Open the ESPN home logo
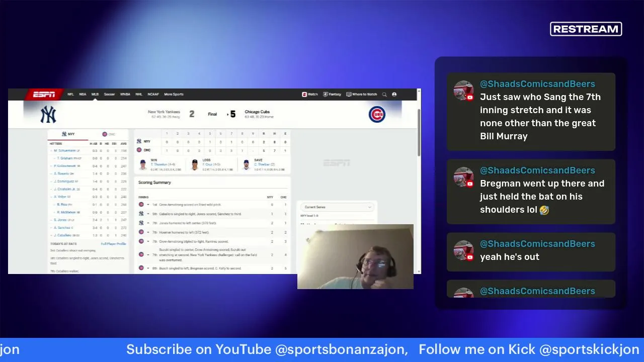Image resolution: width=644 pixels, height=362 pixels. tap(44, 95)
